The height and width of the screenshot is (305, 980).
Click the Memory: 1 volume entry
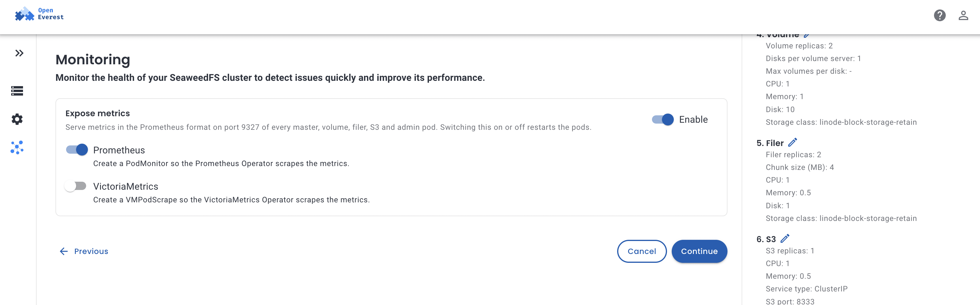(784, 96)
